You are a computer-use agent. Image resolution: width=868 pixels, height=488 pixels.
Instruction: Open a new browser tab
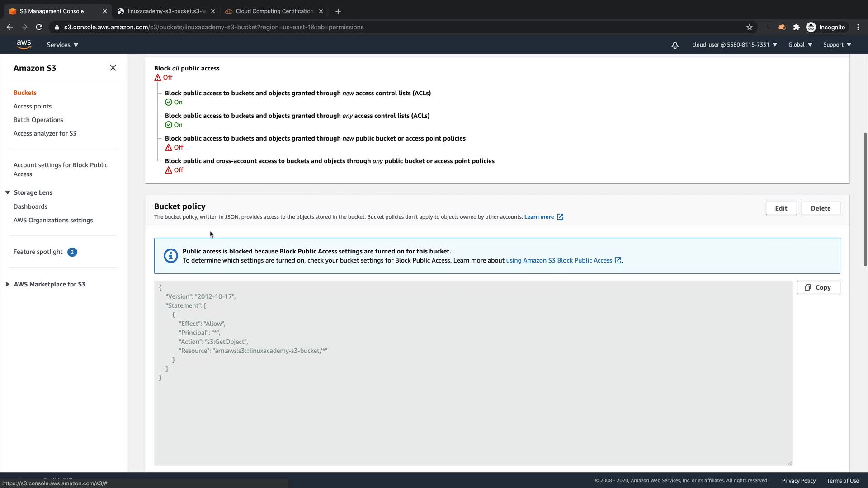pyautogui.click(x=338, y=11)
